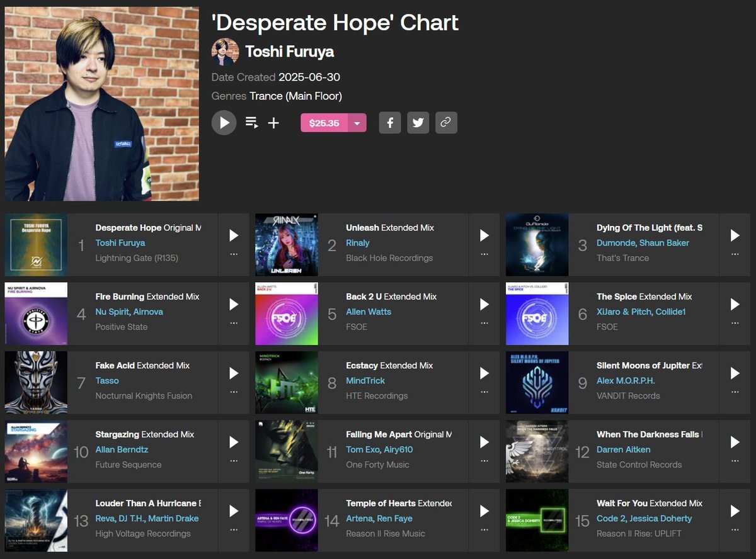Play the whole Desperate Hope chart
The image size is (756, 559).
point(224,123)
